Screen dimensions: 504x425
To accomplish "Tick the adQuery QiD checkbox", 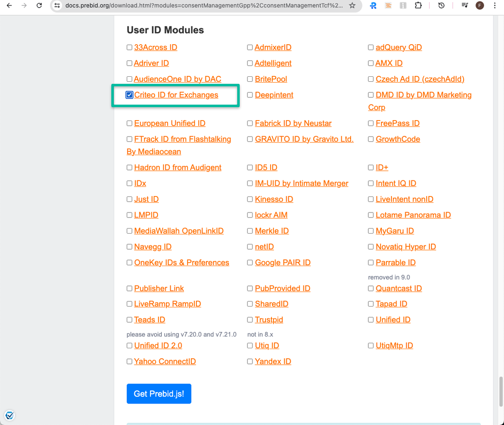I will (370, 48).
